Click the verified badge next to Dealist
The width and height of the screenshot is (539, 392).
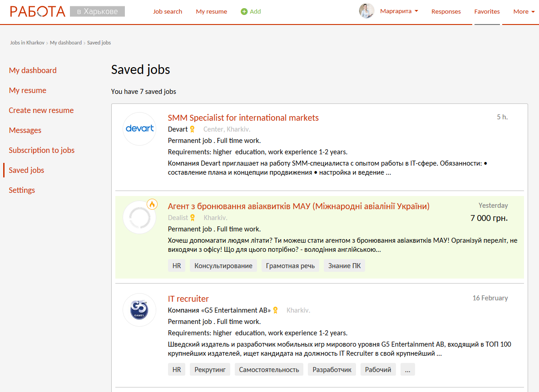coord(193,218)
